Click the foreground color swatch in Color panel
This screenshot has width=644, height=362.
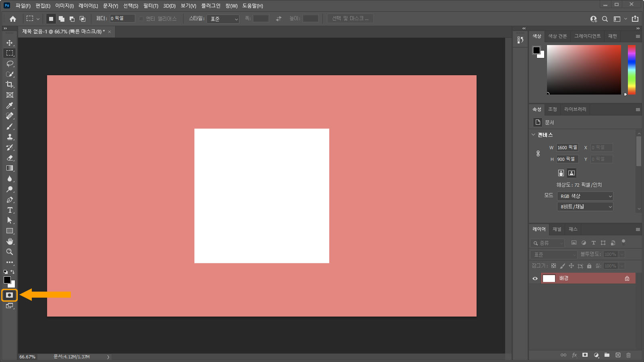537,50
